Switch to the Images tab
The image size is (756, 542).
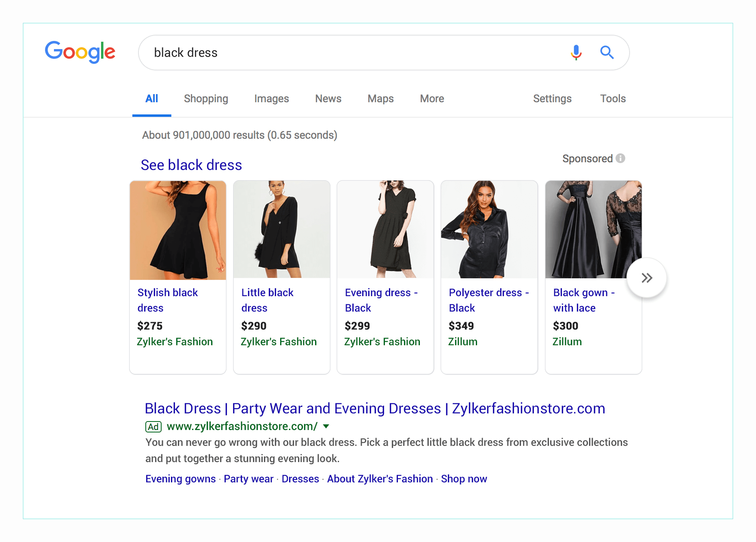coord(271,99)
